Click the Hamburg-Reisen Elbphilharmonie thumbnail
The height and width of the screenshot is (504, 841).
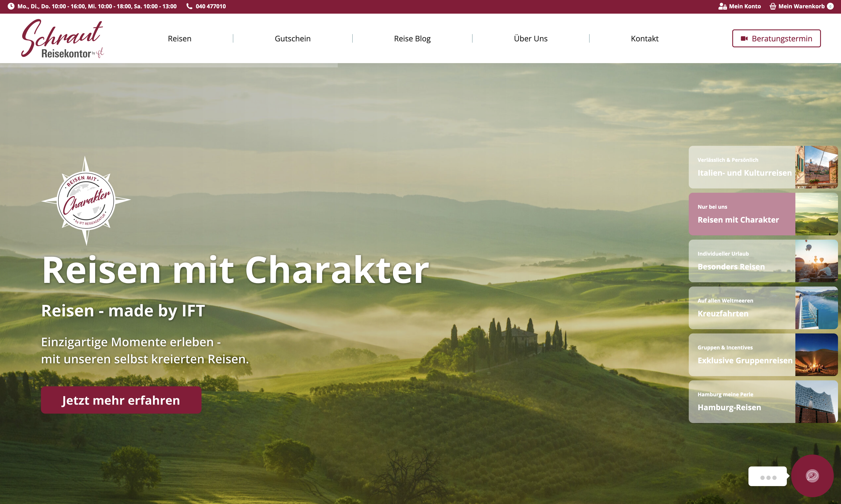pyautogui.click(x=816, y=402)
